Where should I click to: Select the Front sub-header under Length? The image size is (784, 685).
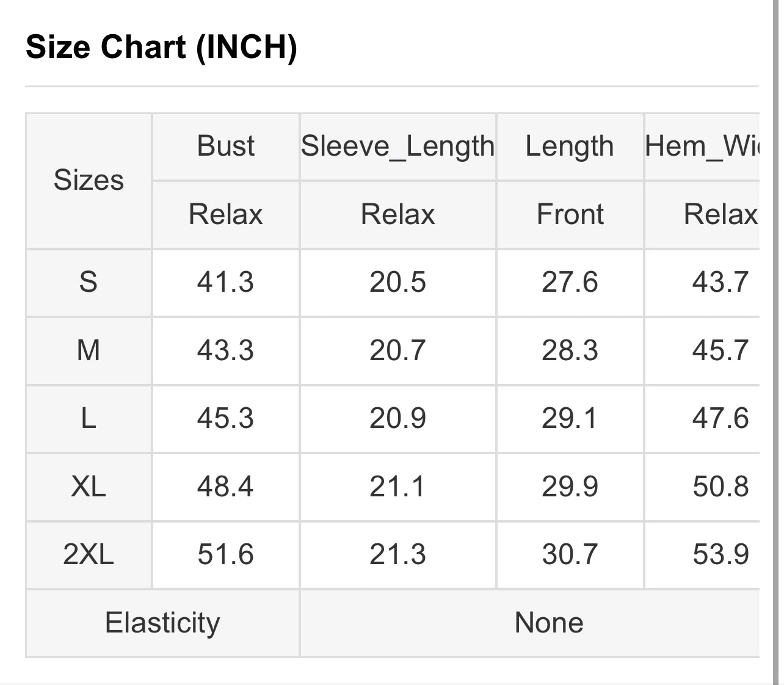pos(570,215)
